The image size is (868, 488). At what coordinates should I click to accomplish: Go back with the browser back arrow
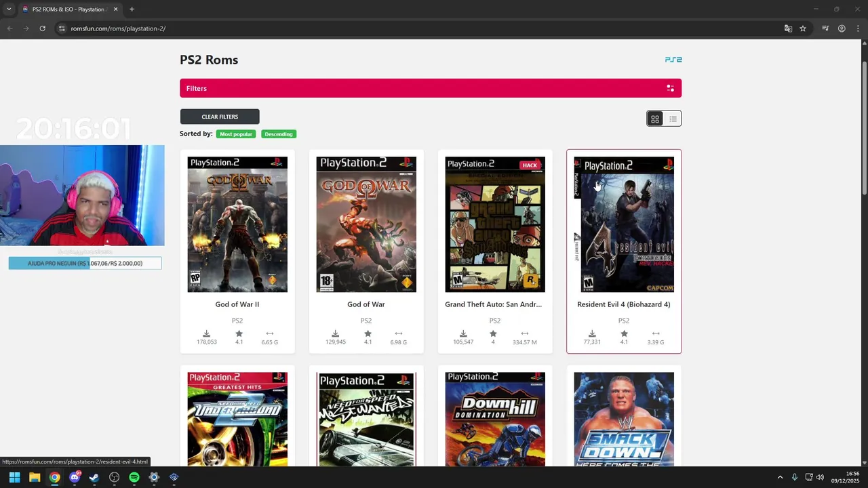coord(9,28)
